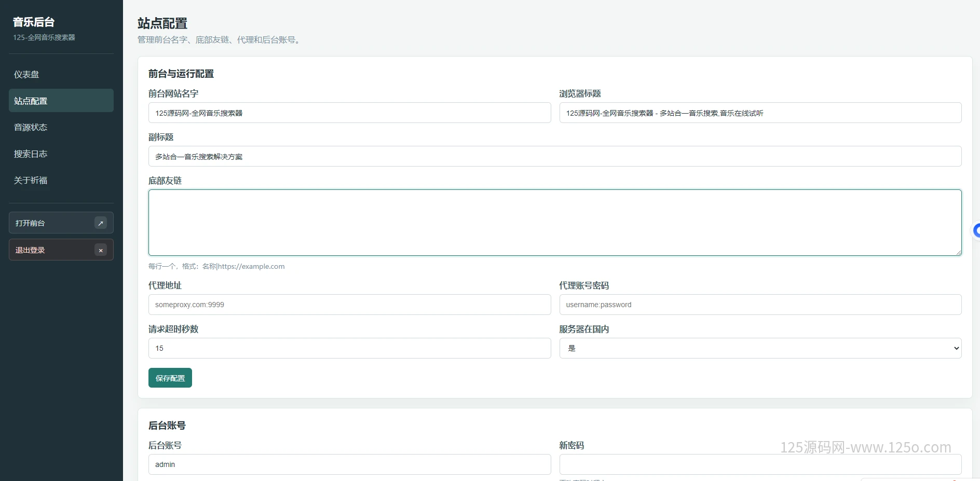Screen dimensions: 980x481
Task: Focus the 前台网站名字 input field
Action: (349, 113)
